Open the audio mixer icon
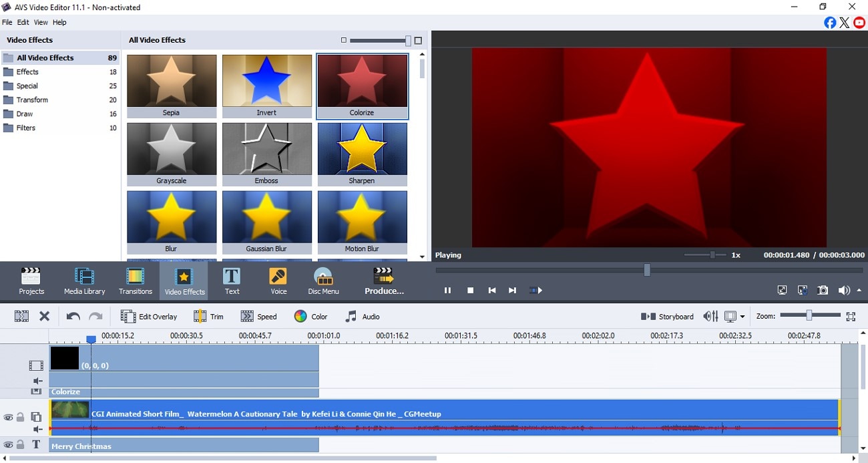Image resolution: width=868 pixels, height=463 pixels. (710, 317)
